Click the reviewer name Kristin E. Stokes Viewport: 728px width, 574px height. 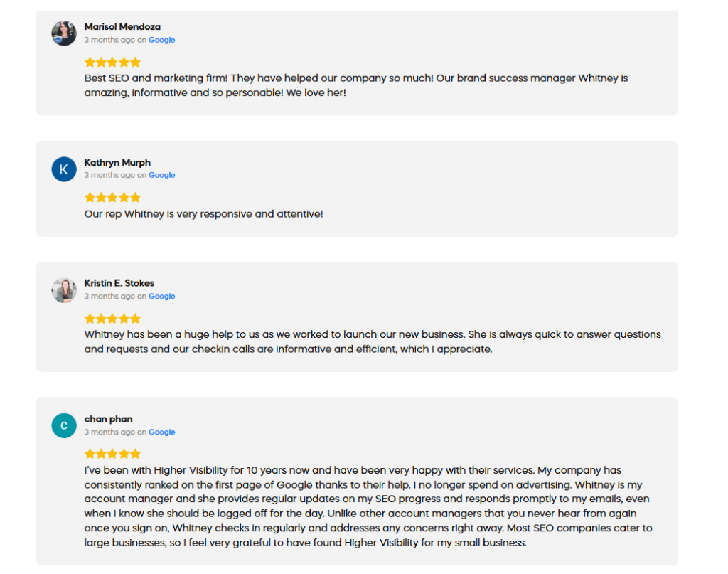[x=119, y=283]
